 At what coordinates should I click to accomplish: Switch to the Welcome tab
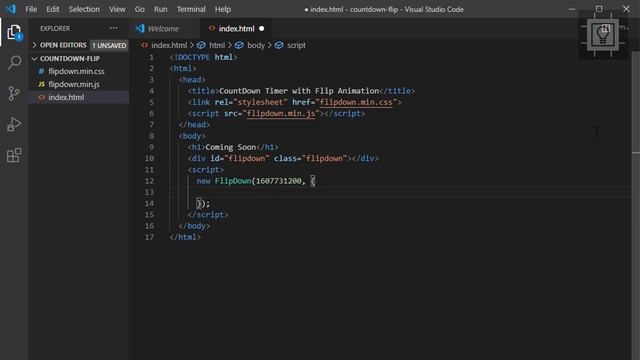click(164, 29)
